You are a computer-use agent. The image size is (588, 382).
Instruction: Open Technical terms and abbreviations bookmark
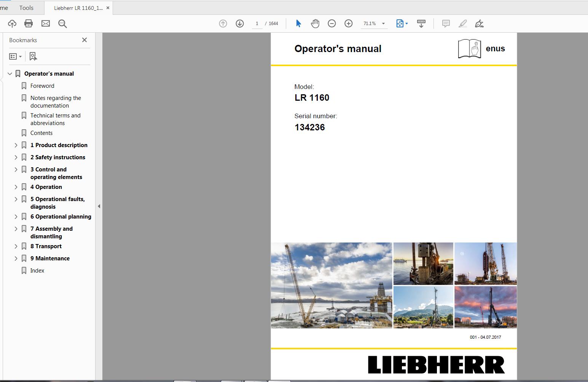pyautogui.click(x=55, y=119)
